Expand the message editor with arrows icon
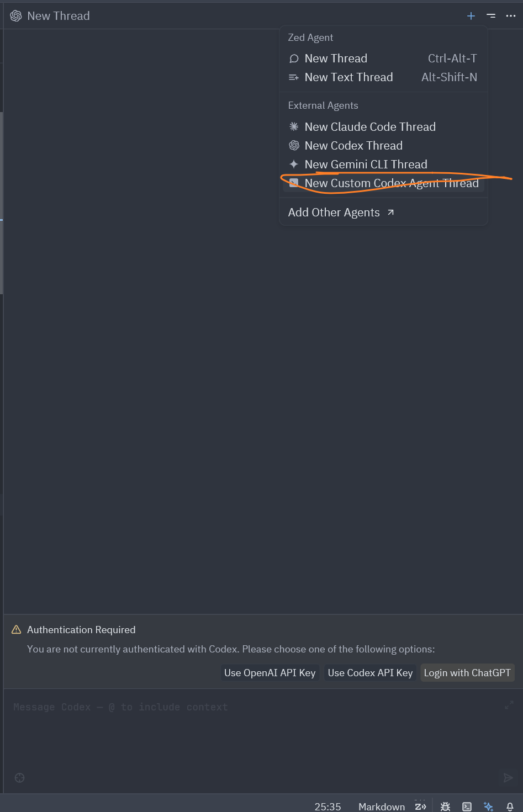The height and width of the screenshot is (812, 523). pyautogui.click(x=509, y=705)
